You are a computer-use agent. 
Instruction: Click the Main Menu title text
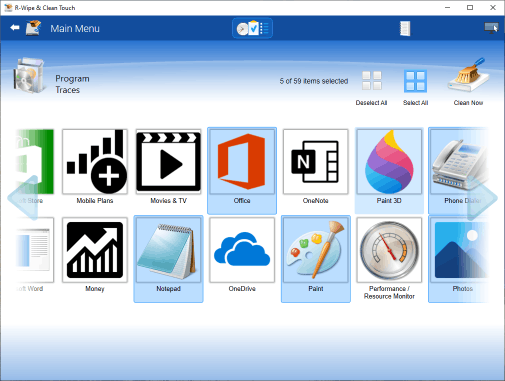coord(75,29)
